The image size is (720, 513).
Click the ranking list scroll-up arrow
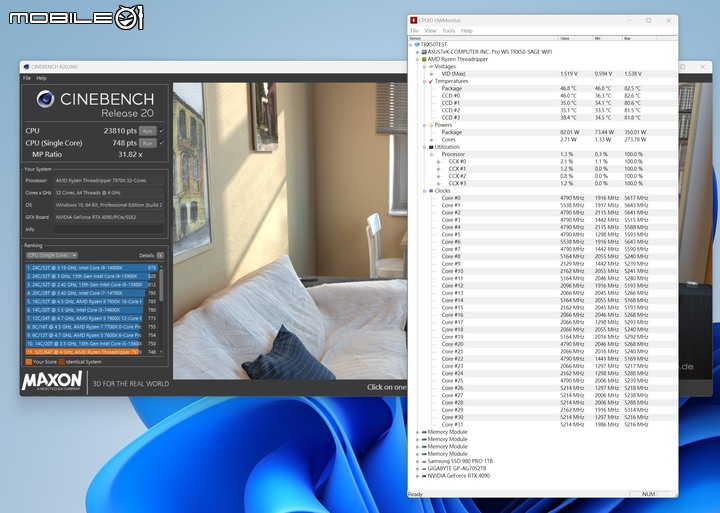tap(161, 266)
